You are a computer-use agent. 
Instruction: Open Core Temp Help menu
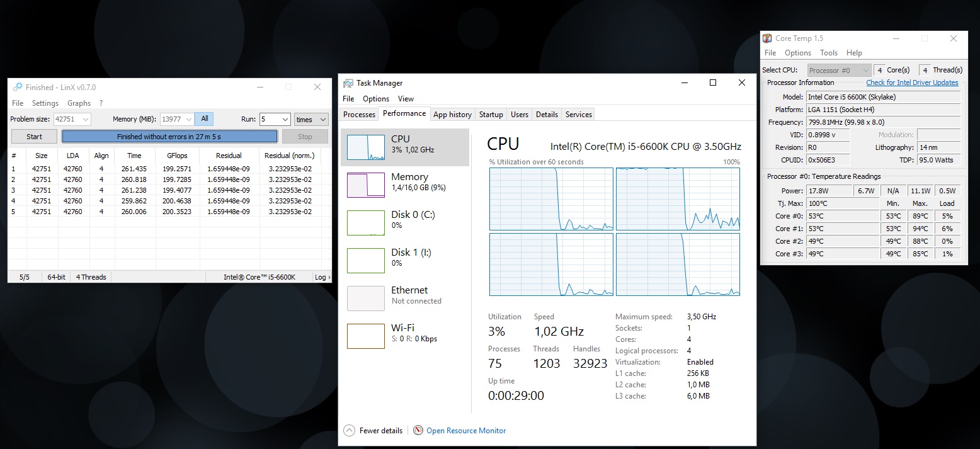854,53
